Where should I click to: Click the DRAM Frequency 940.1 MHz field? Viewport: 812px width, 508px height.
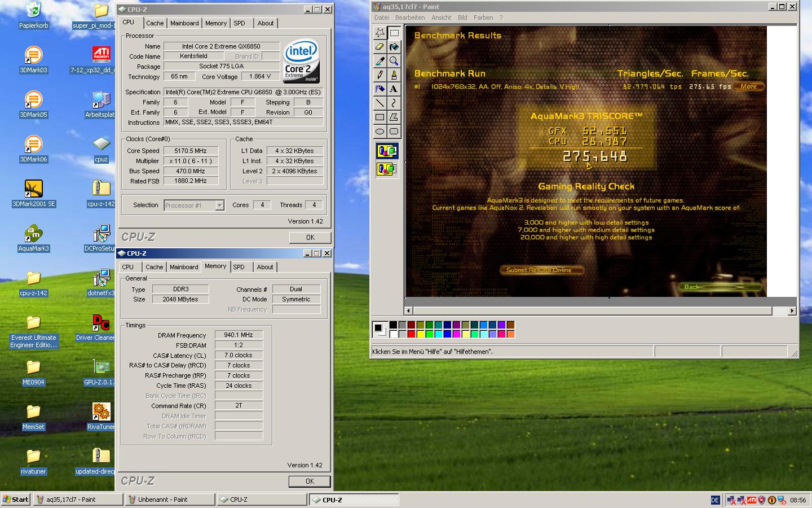pos(239,335)
